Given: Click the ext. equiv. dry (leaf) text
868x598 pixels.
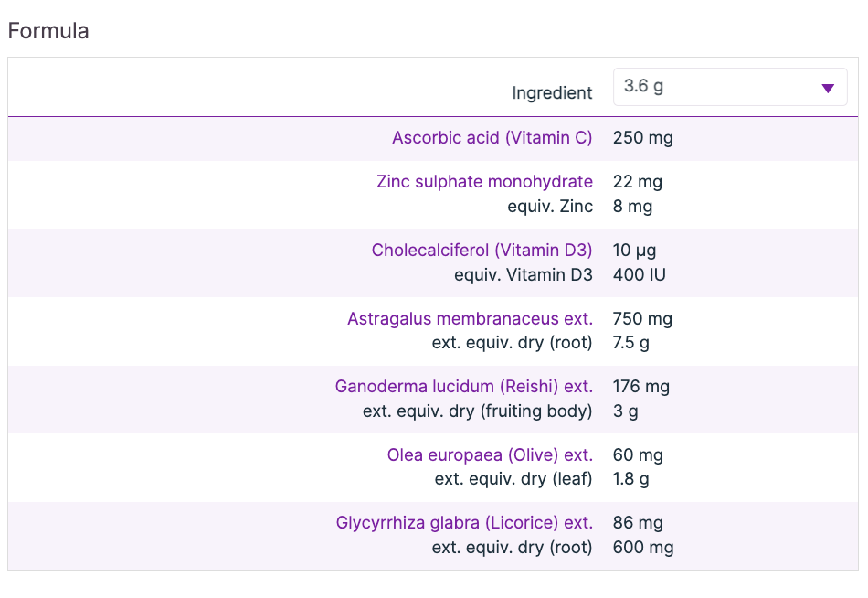Looking at the screenshot, I should coord(513,478).
